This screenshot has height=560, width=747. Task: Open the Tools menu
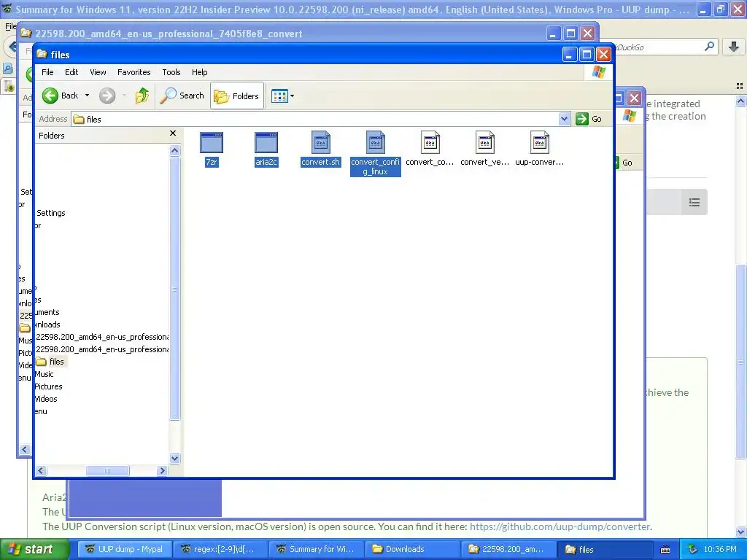(x=171, y=72)
